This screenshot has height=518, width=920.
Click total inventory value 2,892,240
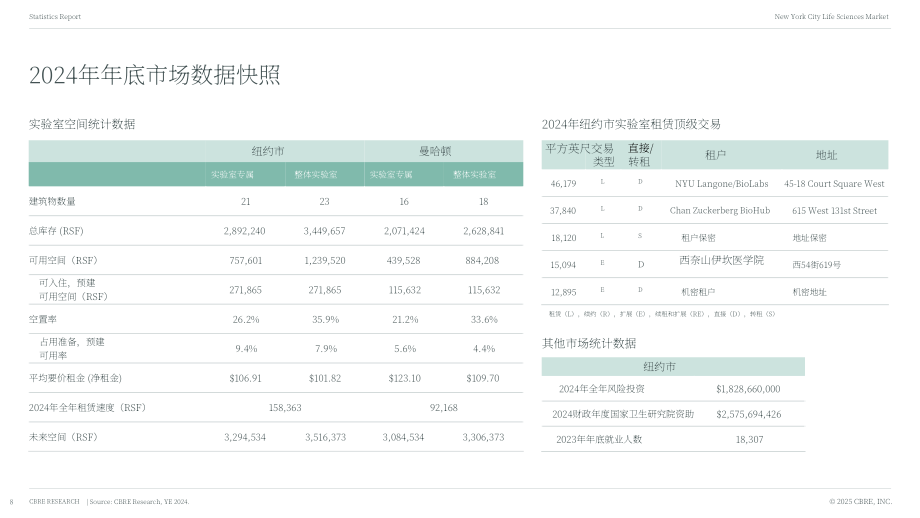click(244, 231)
